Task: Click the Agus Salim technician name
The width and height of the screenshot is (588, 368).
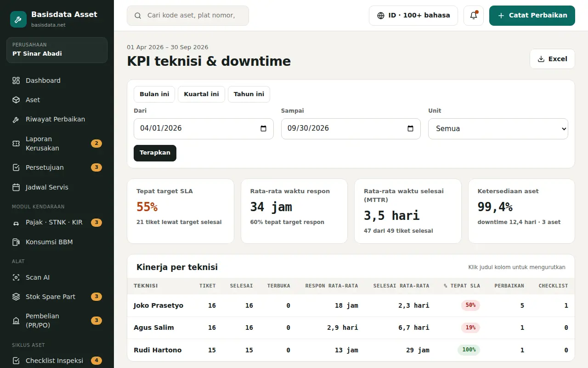Action: (x=154, y=328)
